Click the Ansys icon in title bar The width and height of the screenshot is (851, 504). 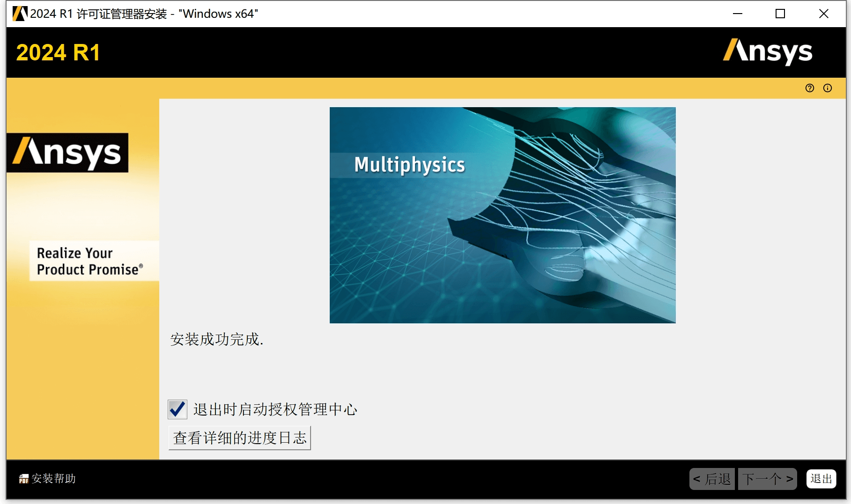coord(20,14)
